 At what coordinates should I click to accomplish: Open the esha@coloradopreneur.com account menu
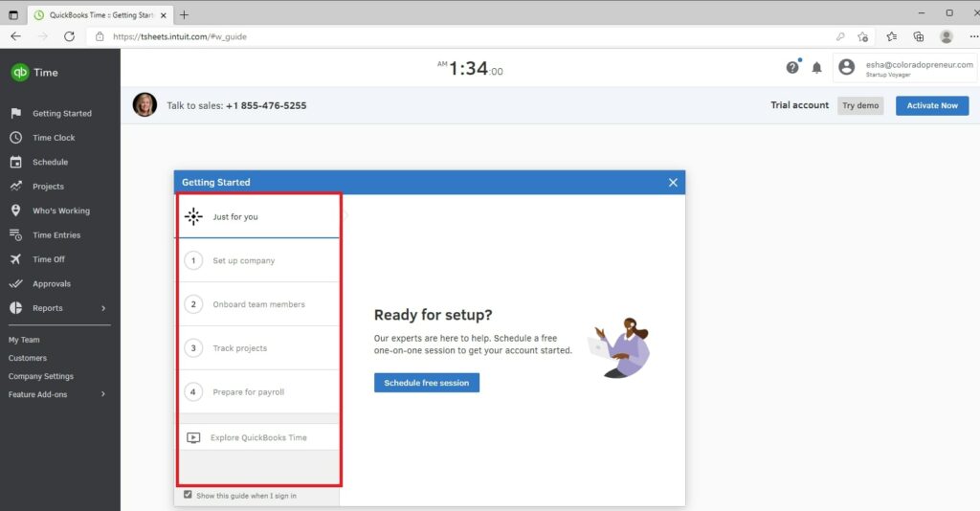(904, 68)
